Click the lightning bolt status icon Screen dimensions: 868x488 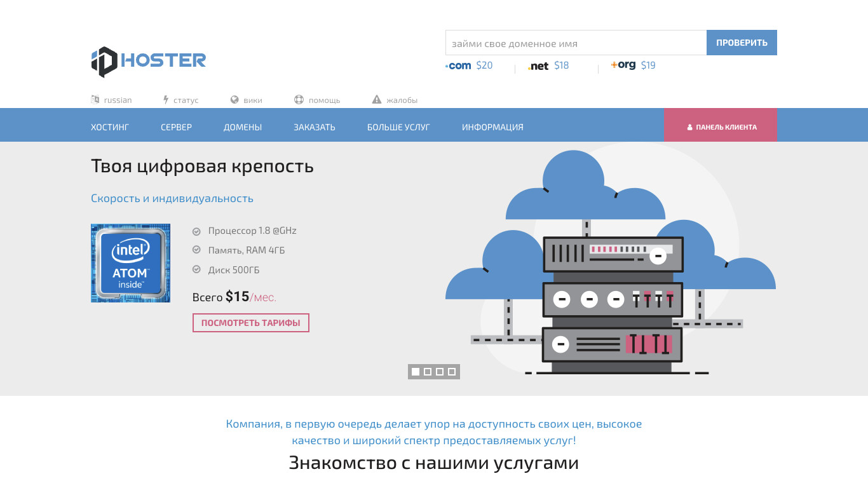pos(166,100)
